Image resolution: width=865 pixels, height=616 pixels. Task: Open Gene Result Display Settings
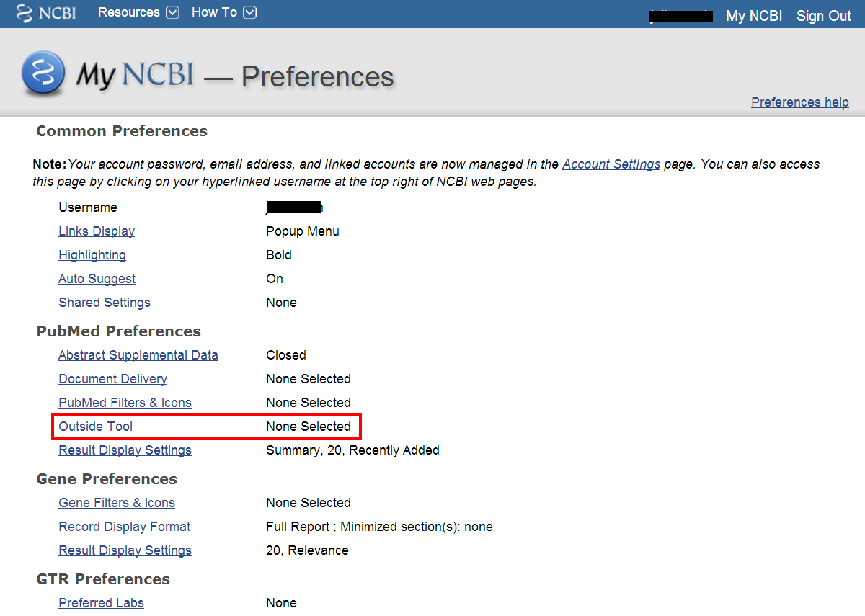tap(125, 550)
